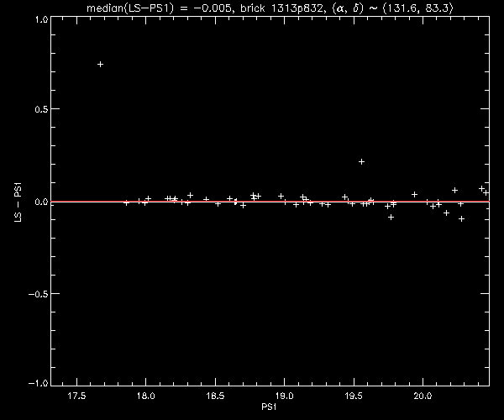Click the x-axis tick label 20.0
Screen dimensions: 504x420
click(x=423, y=396)
